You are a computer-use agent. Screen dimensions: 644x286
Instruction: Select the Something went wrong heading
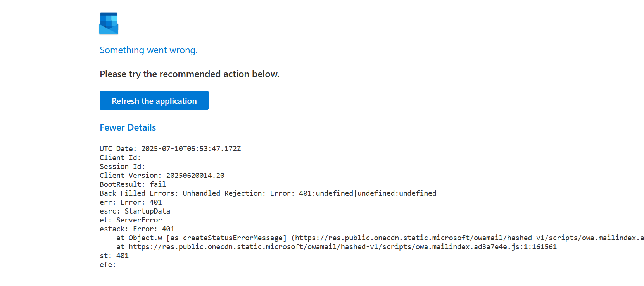pyautogui.click(x=148, y=50)
